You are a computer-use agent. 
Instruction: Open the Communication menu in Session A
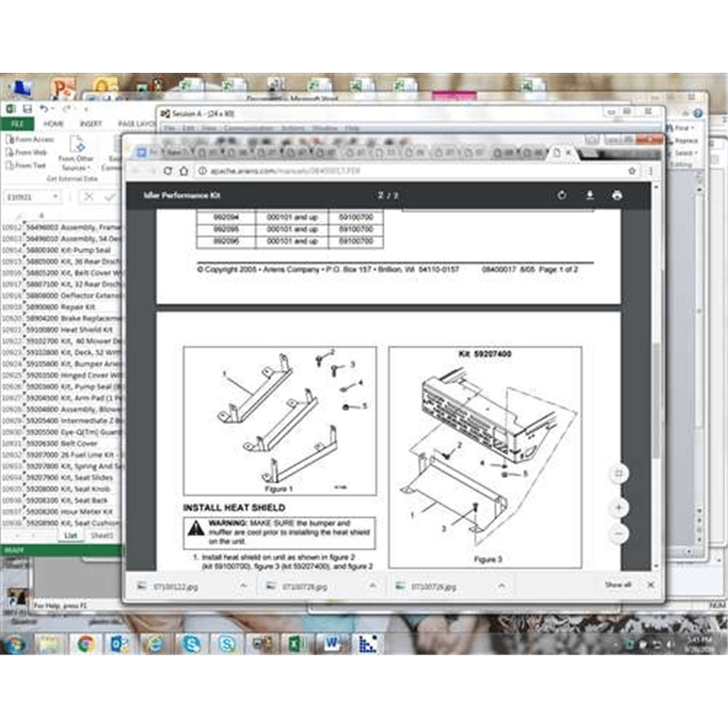click(x=248, y=128)
